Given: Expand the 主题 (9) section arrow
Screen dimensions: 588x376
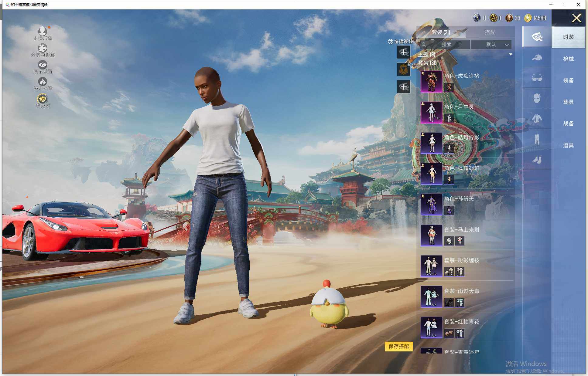Looking at the screenshot, I should 511,55.
